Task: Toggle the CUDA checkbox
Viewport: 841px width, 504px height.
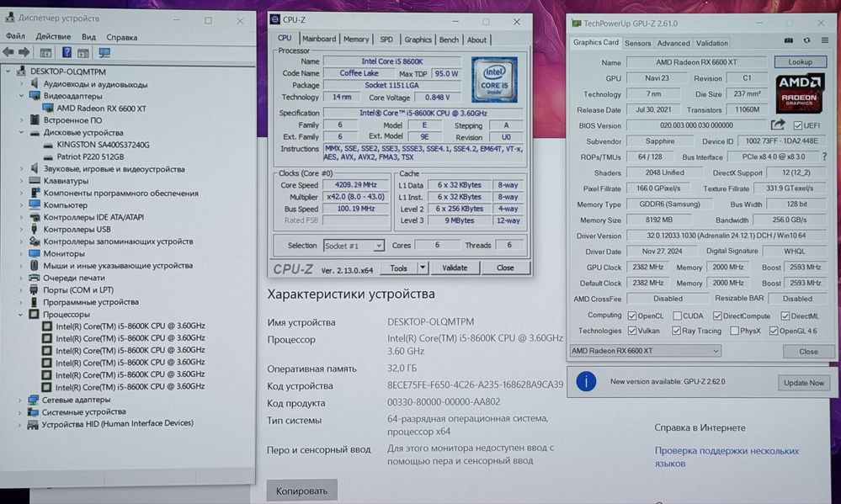Action: tap(677, 316)
